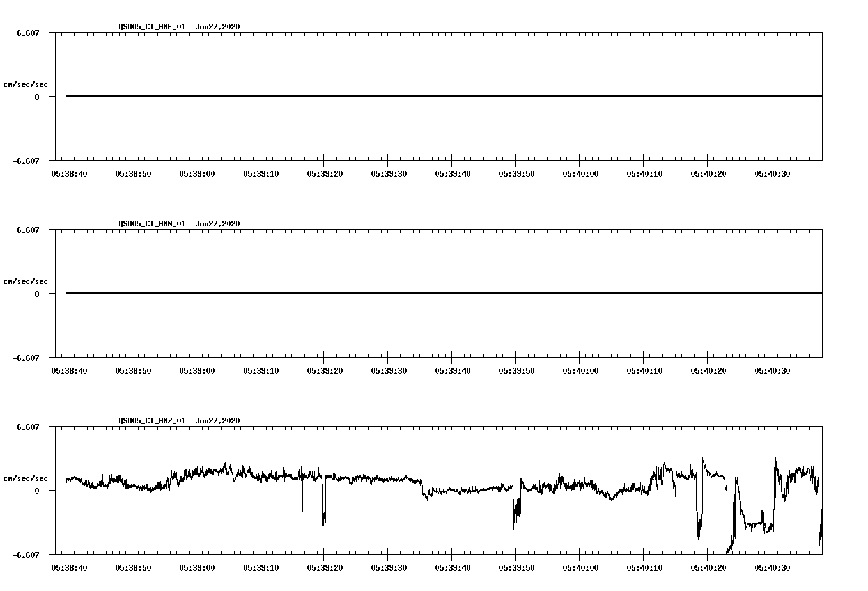Click 05:40:30 time label under HNN plot

(x=772, y=371)
